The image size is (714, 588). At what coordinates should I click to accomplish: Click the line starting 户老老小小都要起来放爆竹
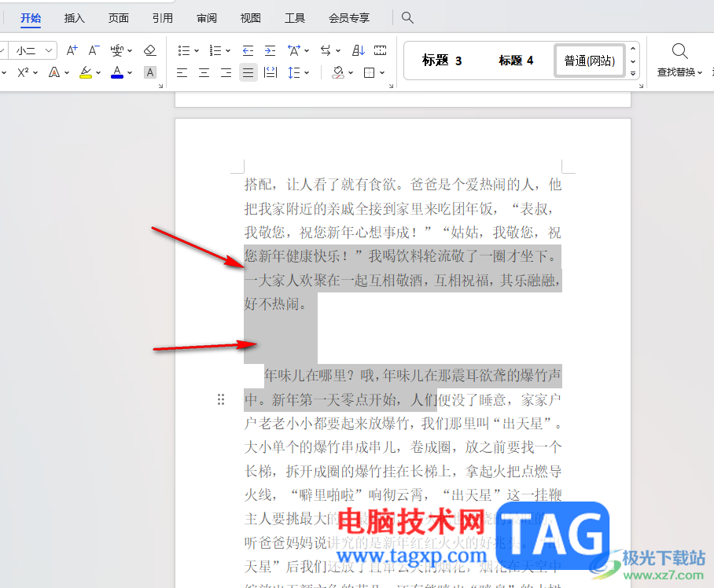[403, 424]
